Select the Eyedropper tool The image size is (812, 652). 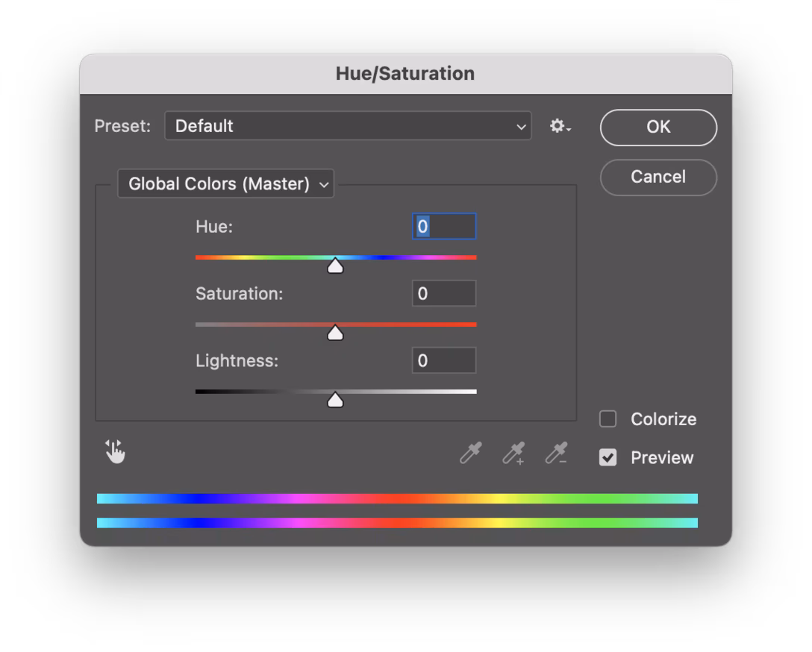click(x=470, y=453)
